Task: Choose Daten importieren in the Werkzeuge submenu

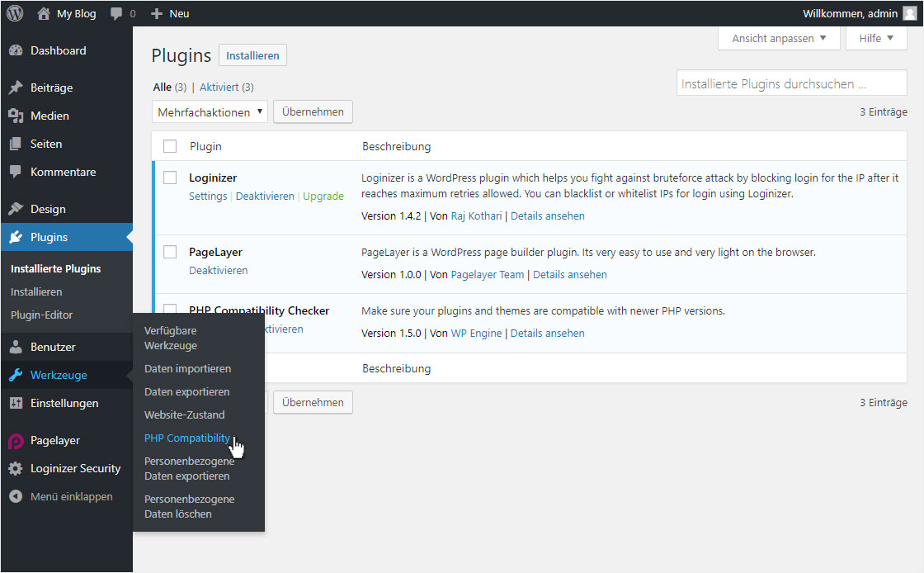Action: click(x=187, y=369)
